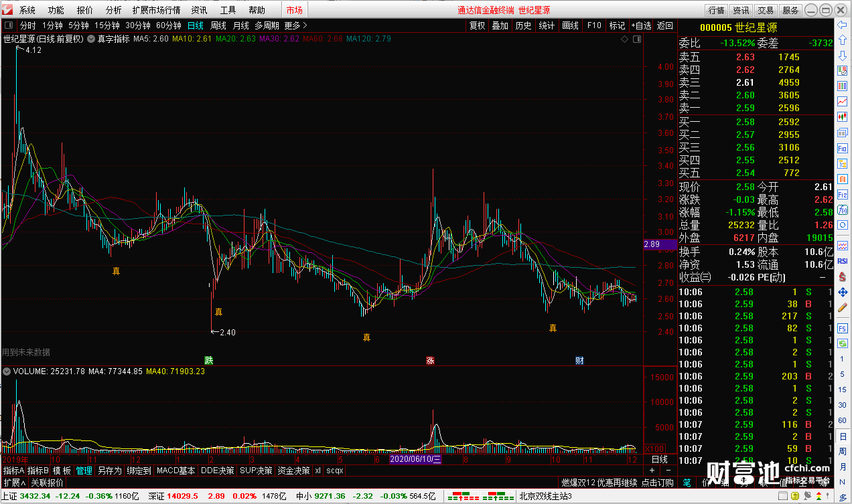Click the 叠加 toolbar item
This screenshot has width=852, height=504.
(x=500, y=25)
